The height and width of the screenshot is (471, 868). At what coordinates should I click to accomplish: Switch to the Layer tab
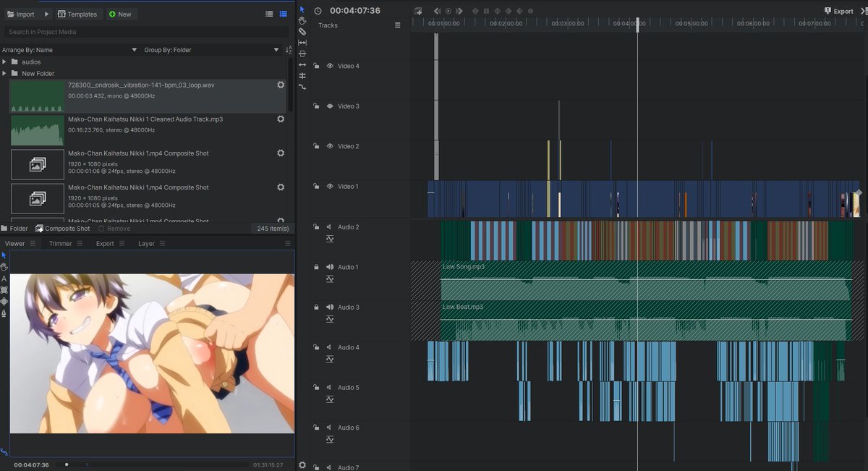tap(147, 244)
